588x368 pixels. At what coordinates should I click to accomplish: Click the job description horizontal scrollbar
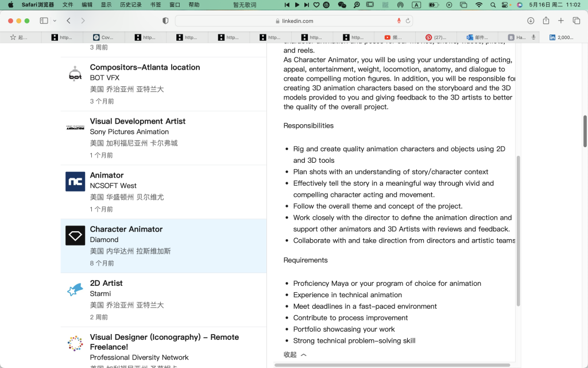(392, 365)
